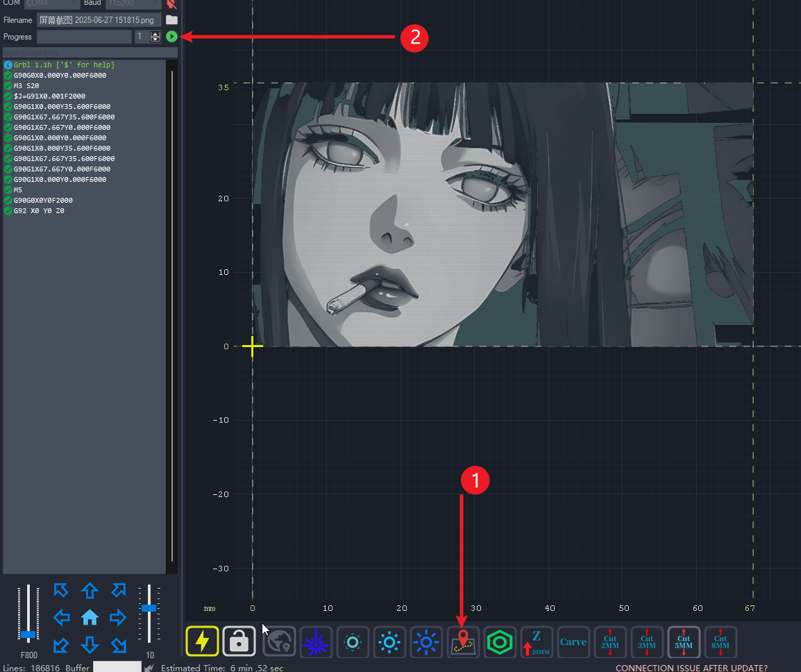
Task: Click the blue laser burst icon
Action: coord(316,641)
